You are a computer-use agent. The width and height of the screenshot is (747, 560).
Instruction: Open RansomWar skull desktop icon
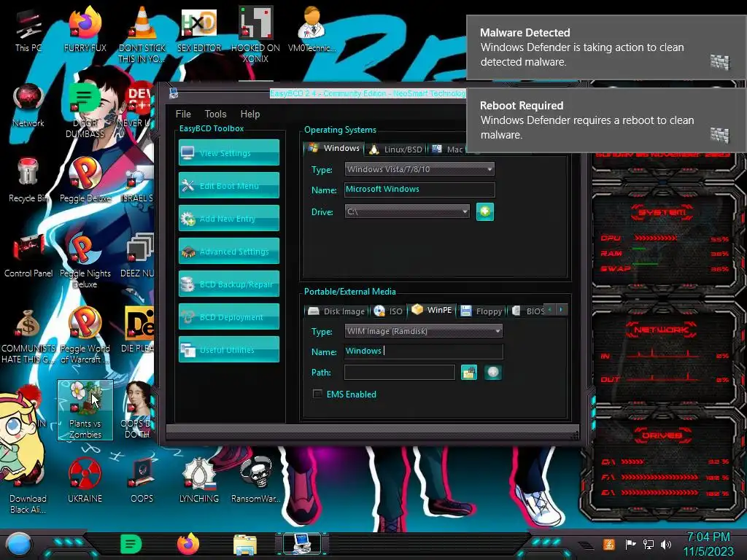coord(255,481)
